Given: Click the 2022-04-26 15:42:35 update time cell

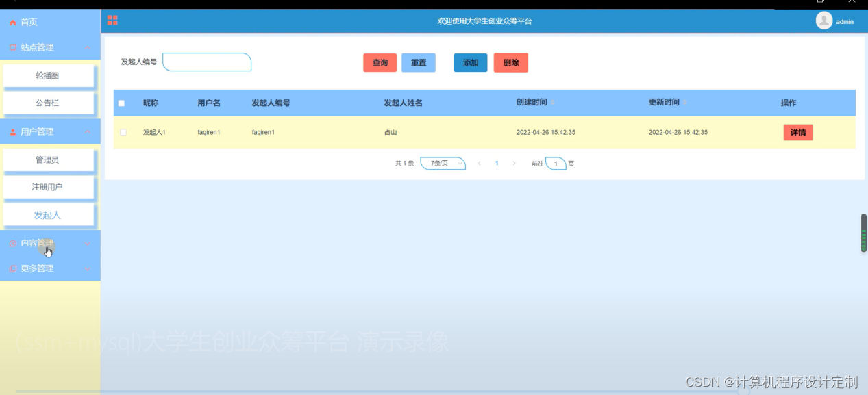Looking at the screenshot, I should pos(678,132).
